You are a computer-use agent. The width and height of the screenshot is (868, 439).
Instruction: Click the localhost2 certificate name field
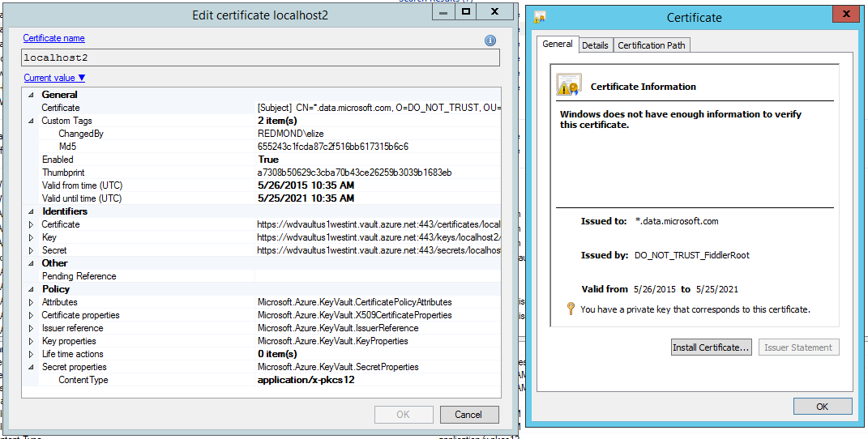[x=261, y=58]
